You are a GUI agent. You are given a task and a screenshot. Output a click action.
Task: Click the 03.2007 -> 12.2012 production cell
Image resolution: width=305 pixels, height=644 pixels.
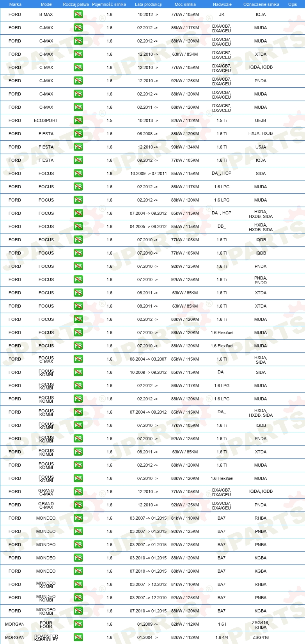[148, 585]
